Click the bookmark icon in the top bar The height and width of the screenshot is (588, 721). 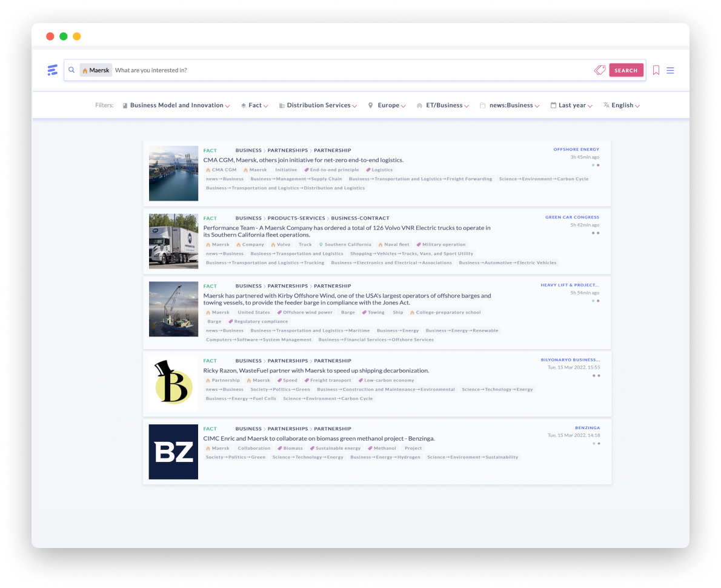[x=656, y=70]
